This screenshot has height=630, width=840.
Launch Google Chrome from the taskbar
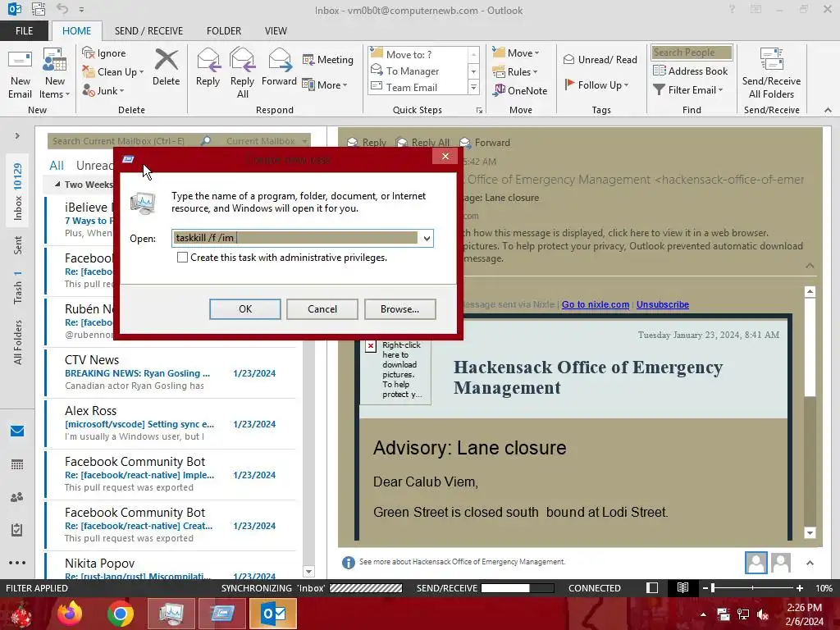(120, 614)
